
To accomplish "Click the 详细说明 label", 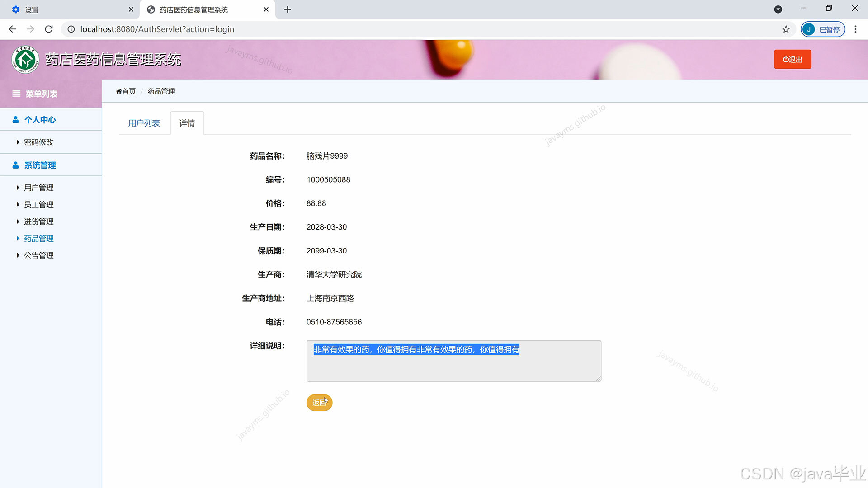I will pyautogui.click(x=267, y=346).
